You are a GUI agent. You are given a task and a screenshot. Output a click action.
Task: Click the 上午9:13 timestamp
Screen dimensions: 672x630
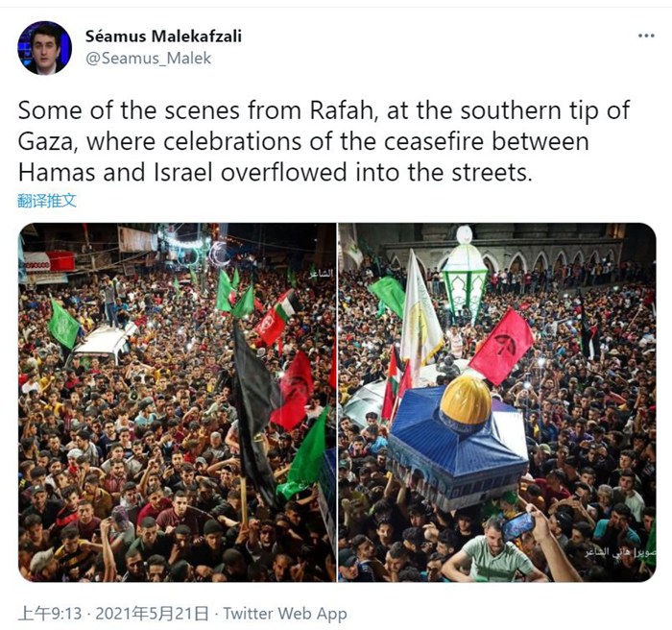pos(49,614)
